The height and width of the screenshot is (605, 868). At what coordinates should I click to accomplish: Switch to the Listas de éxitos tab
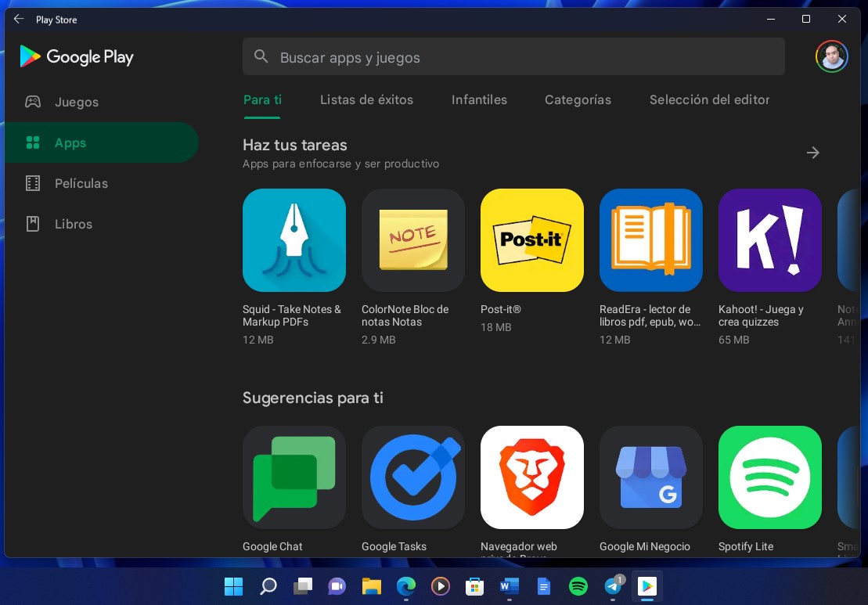pos(366,100)
